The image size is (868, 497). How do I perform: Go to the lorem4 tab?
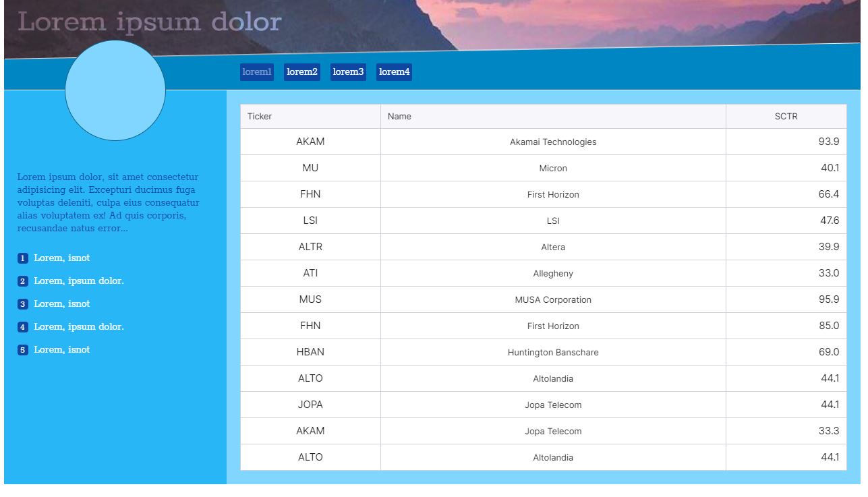(x=395, y=72)
